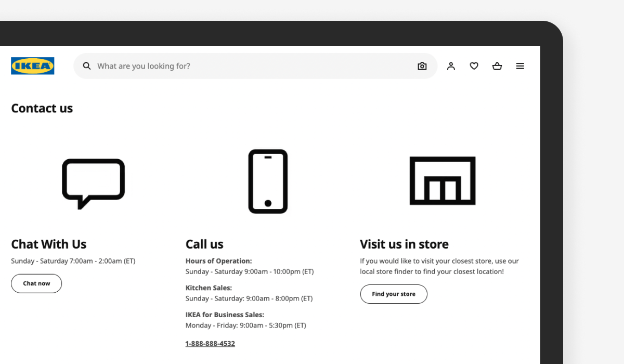
Task: Click the Call us heading
Action: click(x=204, y=244)
